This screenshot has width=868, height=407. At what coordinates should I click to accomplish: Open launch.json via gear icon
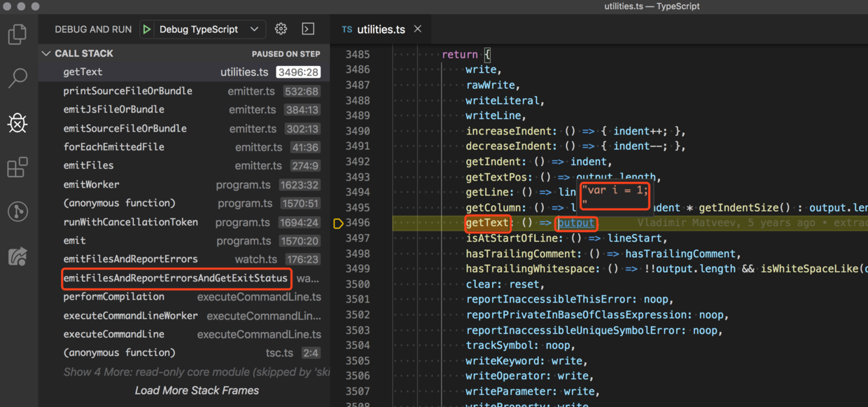tap(281, 29)
